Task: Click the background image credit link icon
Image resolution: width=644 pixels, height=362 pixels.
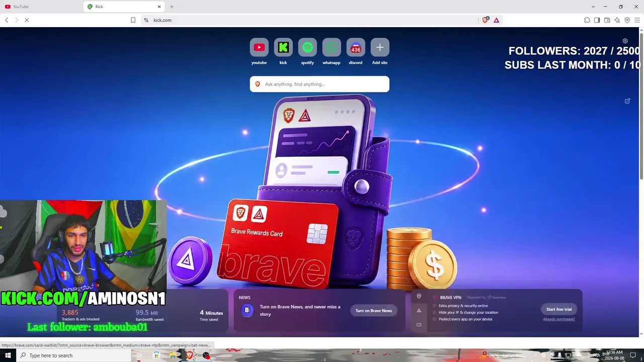Action: click(x=627, y=101)
